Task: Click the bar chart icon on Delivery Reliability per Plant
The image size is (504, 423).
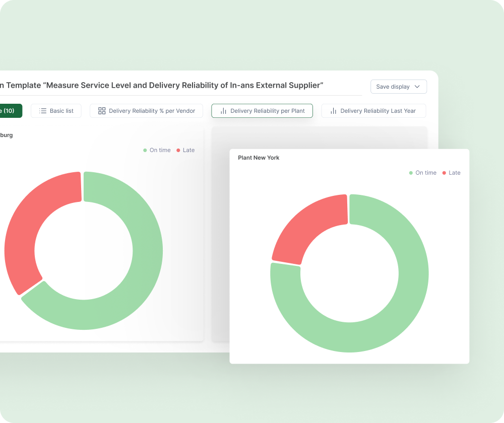Action: tap(223, 111)
